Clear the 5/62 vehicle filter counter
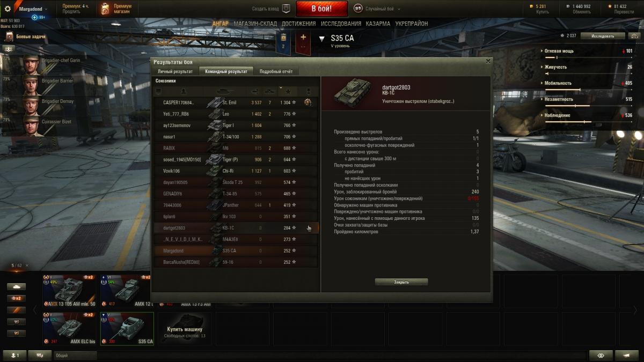 click(x=27, y=265)
